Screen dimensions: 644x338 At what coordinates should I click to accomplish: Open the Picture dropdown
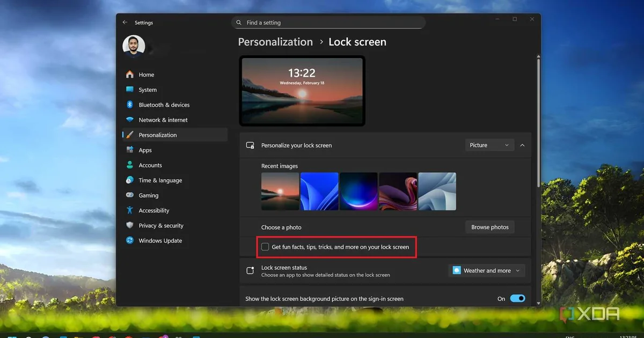(489, 145)
